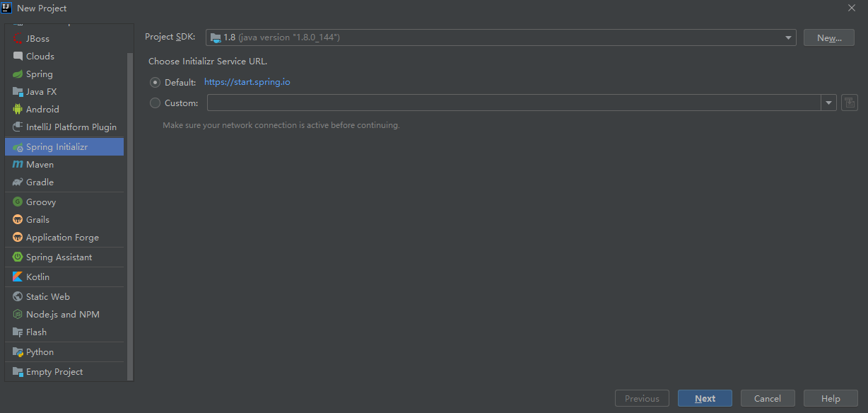Click the IntelliJ logo in title bar

click(6, 8)
